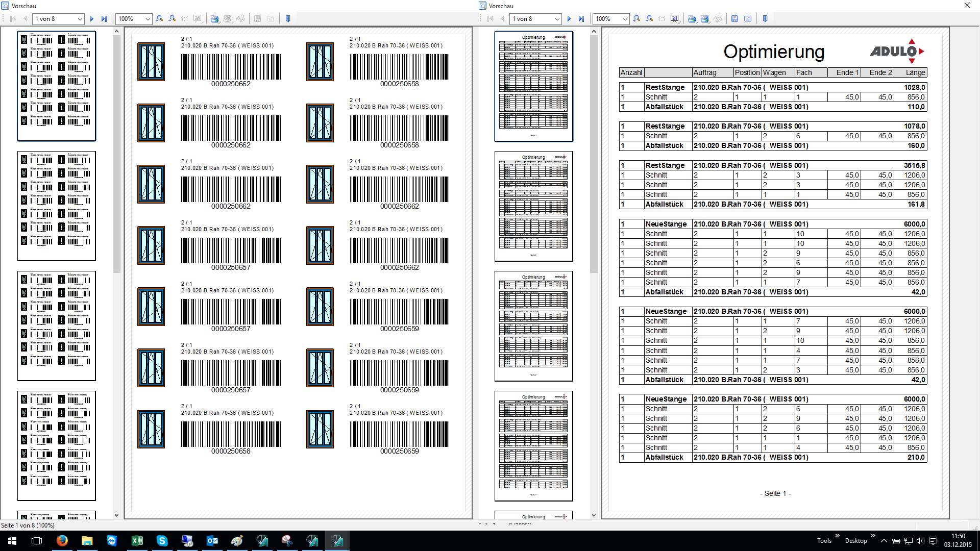
Task: Select third barcode page thumbnail in left panel
Action: 57,326
